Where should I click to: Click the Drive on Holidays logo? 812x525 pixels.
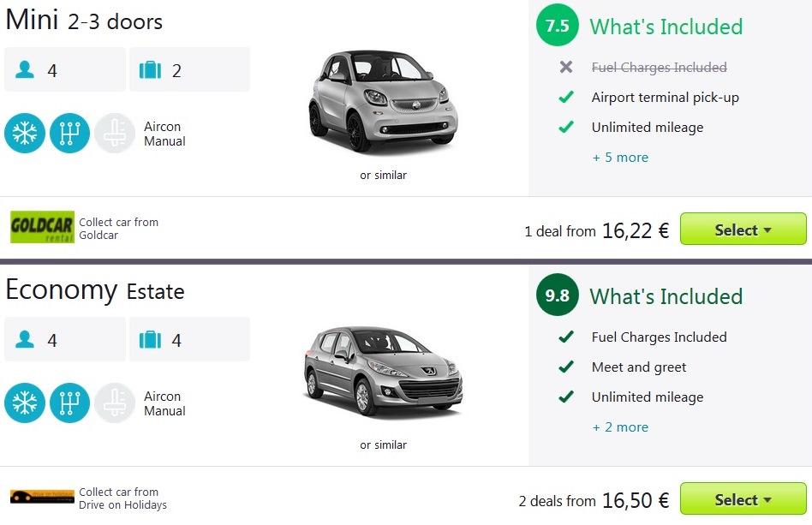42,497
